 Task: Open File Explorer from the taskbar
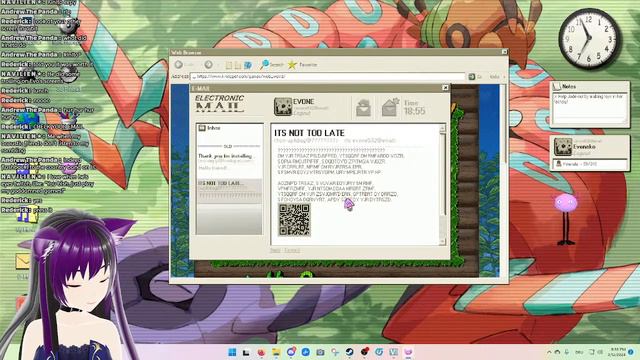276,352
